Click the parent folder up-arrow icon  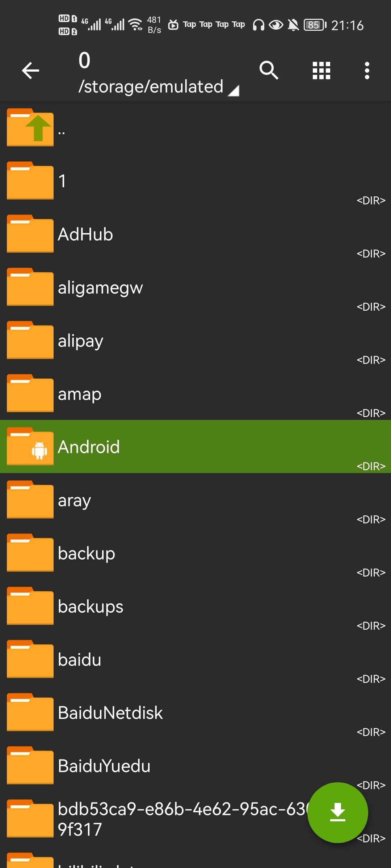click(x=30, y=127)
